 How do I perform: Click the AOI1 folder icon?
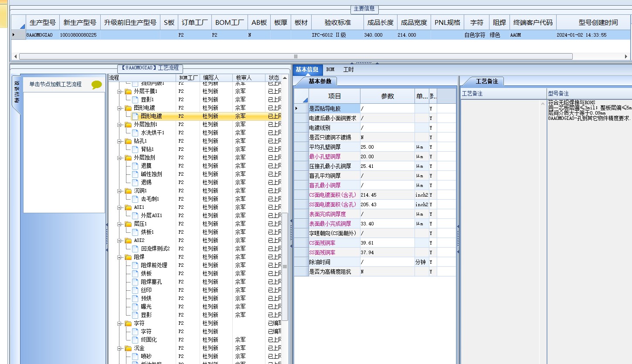[x=128, y=208]
